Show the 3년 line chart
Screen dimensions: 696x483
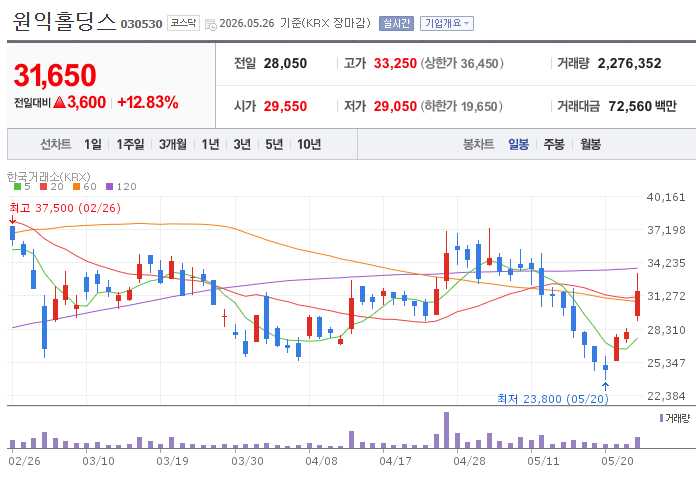tap(242, 144)
